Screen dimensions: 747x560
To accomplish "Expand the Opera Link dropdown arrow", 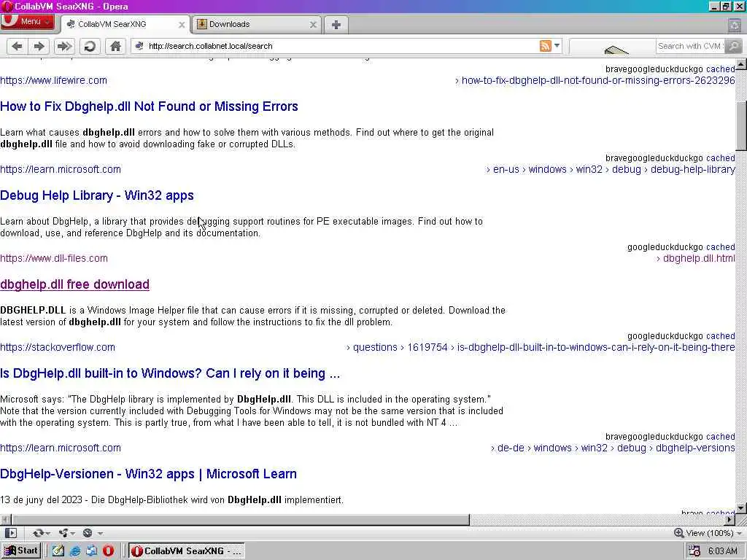I will pyautogui.click(x=49, y=533).
